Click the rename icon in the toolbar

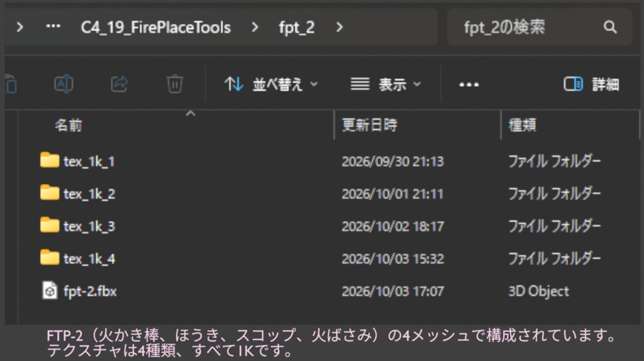tap(64, 84)
